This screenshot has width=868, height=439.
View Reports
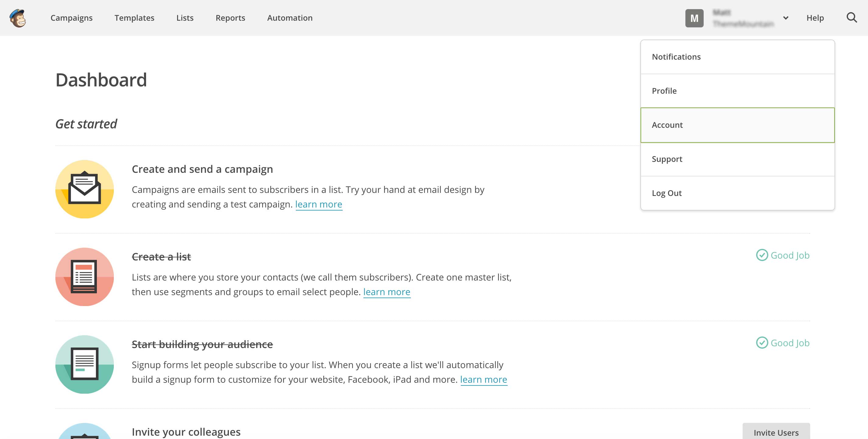click(230, 18)
